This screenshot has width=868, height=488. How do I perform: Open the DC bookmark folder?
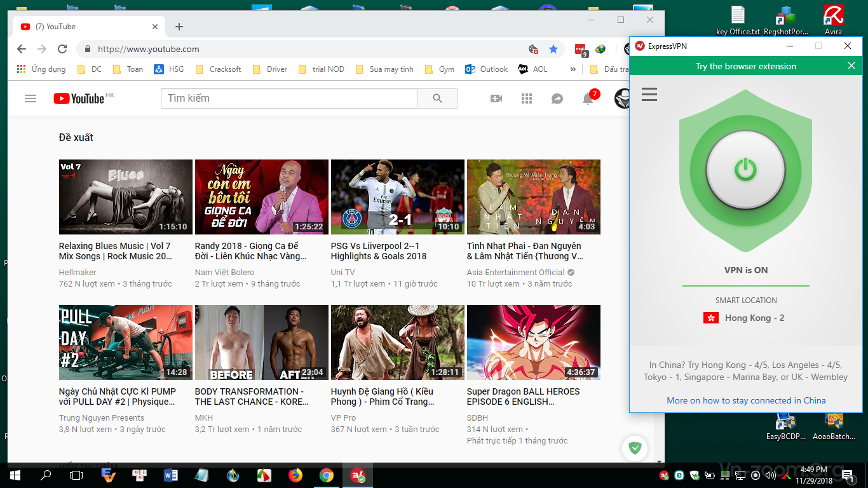pyautogui.click(x=89, y=69)
